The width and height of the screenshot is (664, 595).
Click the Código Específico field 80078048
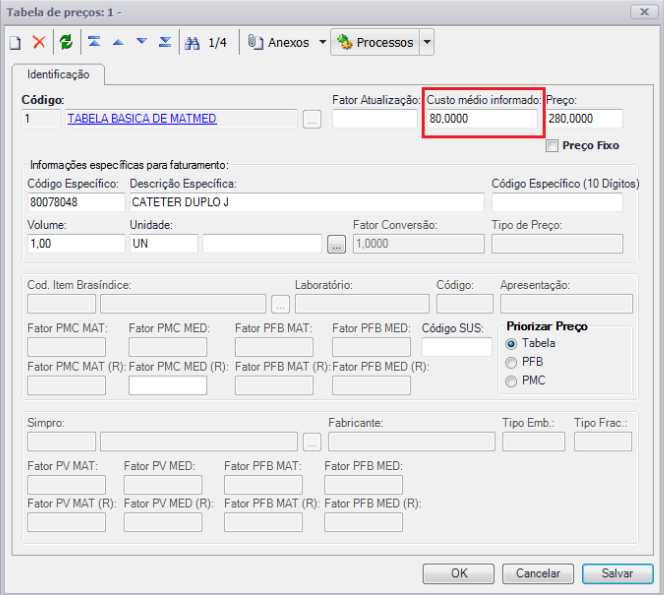click(76, 202)
